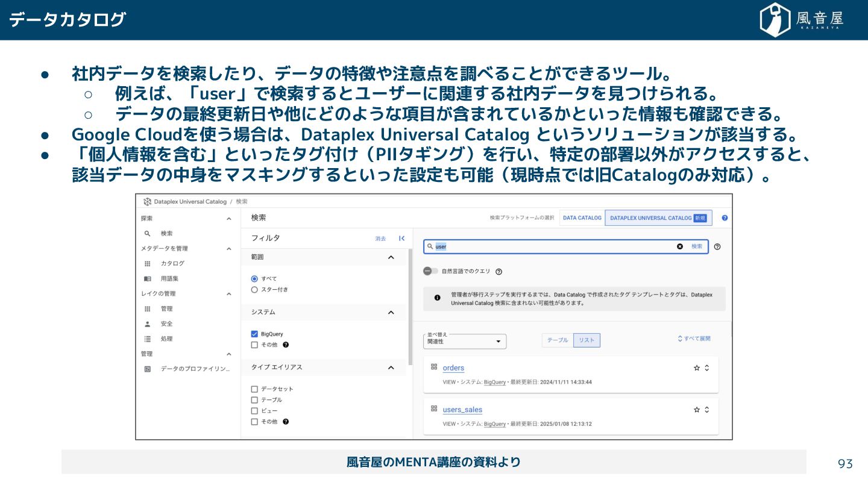Expand the users_sales result row
Screen dimensions: 868x488
707,410
